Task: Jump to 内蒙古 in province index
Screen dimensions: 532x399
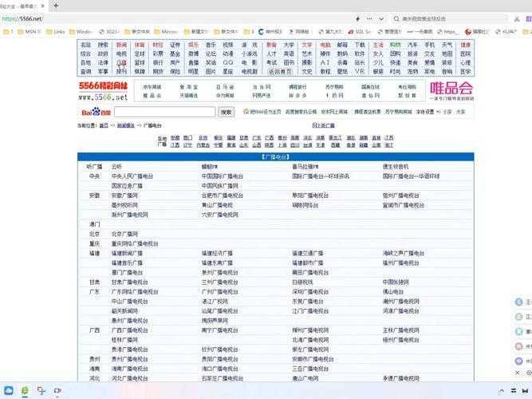Action: tap(203, 145)
